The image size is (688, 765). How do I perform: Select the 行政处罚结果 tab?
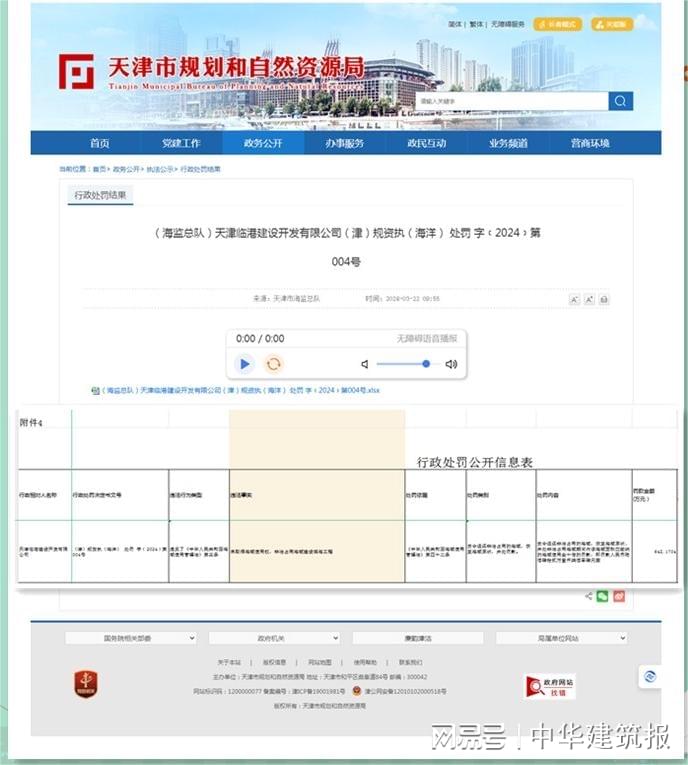100,195
